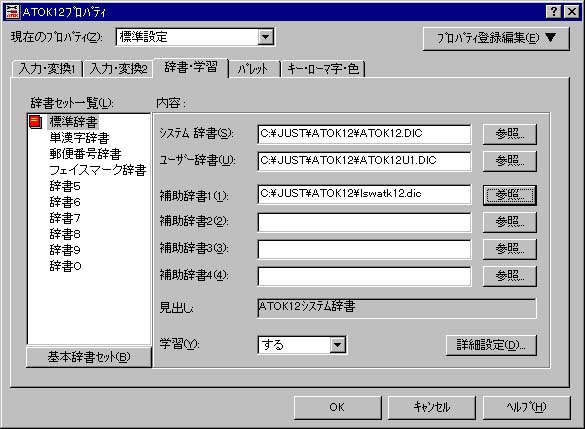The height and width of the screenshot is (429, 585).
Task: Click the ユーザー辞書 path input field
Action: tap(364, 161)
